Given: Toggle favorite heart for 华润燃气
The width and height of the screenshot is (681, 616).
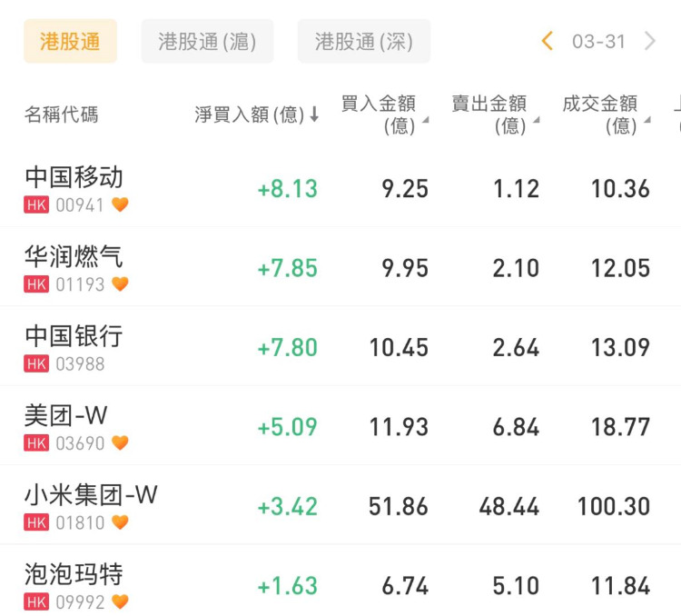Looking at the screenshot, I should pyautogui.click(x=120, y=283).
